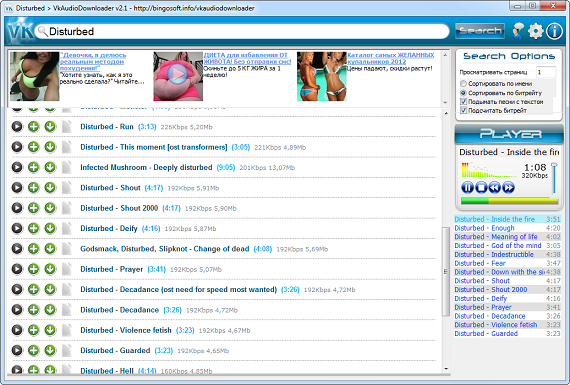Screen dimensions: 570x385
Task: Play the Disturbed - Run track
Action: click(x=17, y=127)
